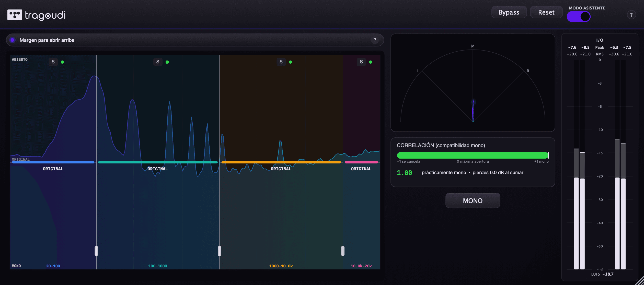Click the I/O meter heading

point(600,40)
